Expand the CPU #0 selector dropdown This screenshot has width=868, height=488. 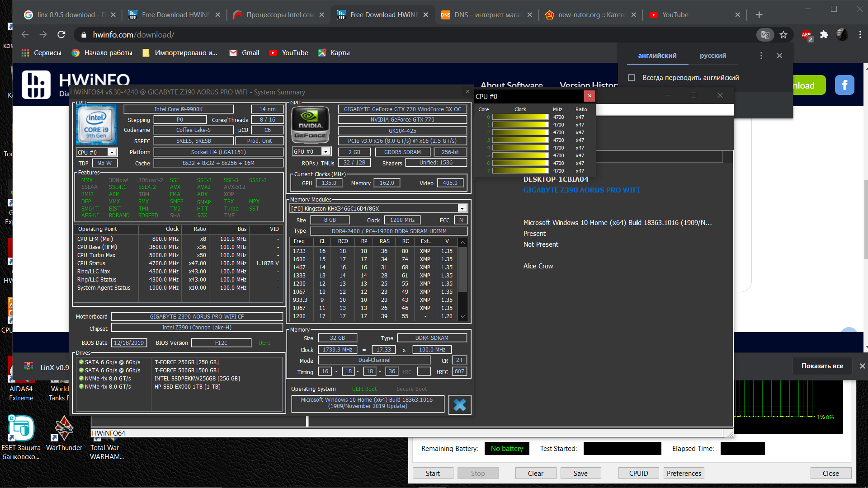click(x=112, y=152)
